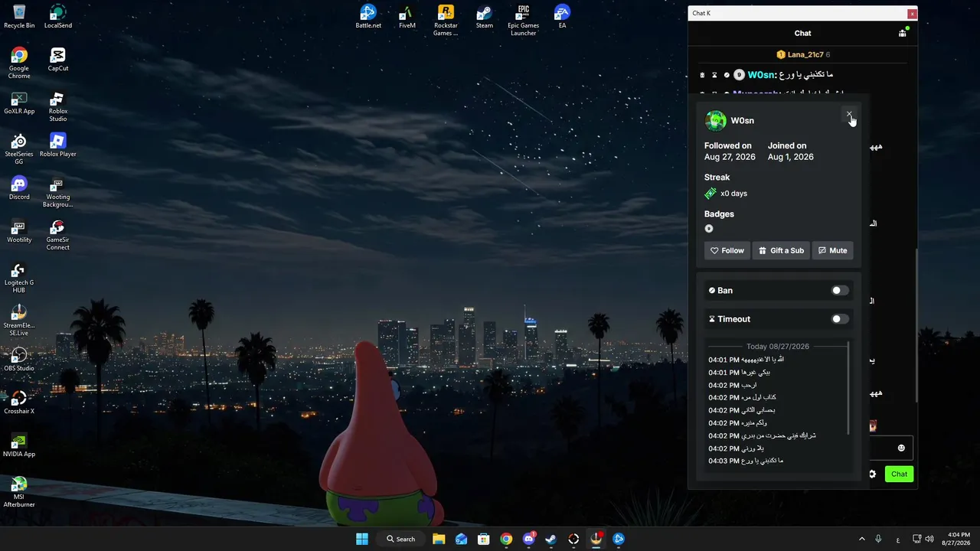Screen dimensions: 980x551
Task: Open SteelSeries GG desktop icon
Action: pos(19,149)
